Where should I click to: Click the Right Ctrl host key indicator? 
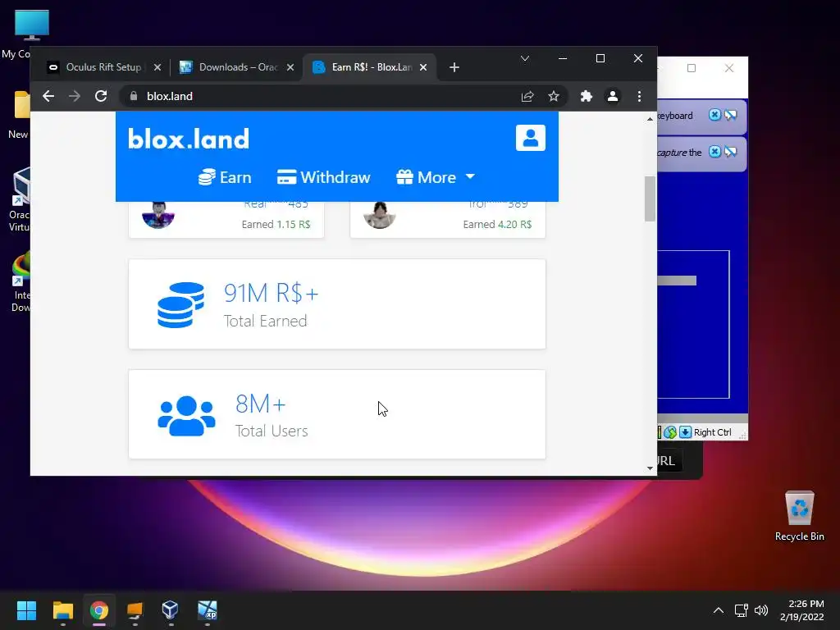713,432
